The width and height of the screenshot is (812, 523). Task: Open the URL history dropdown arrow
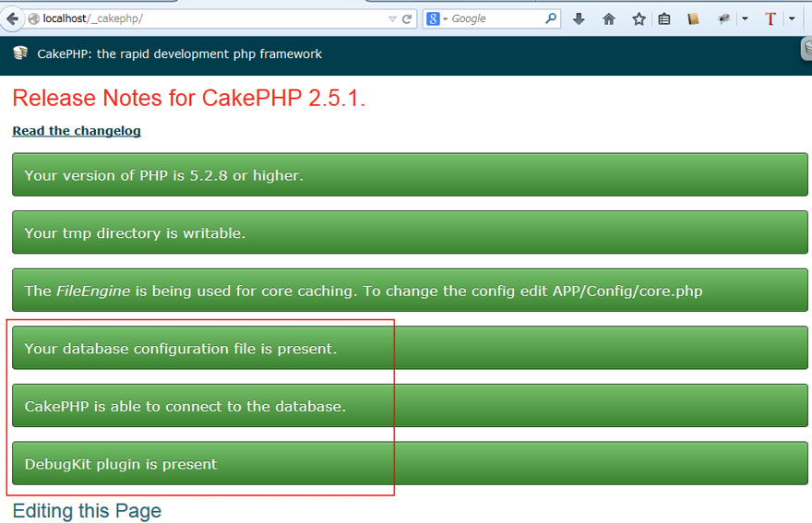[392, 19]
